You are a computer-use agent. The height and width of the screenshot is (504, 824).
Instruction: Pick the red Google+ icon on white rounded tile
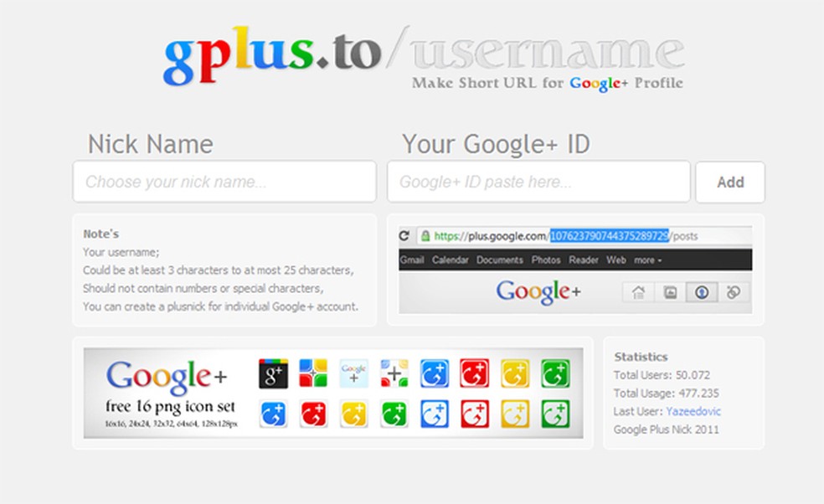313,414
